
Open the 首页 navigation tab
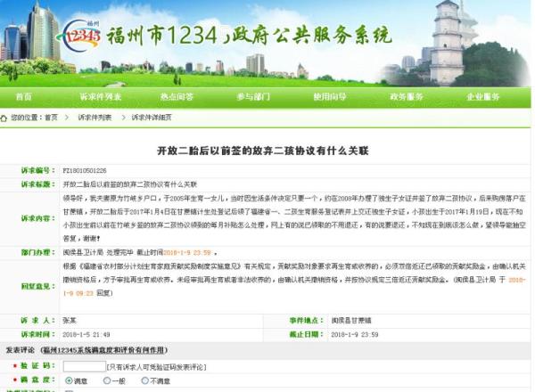pos(24,96)
